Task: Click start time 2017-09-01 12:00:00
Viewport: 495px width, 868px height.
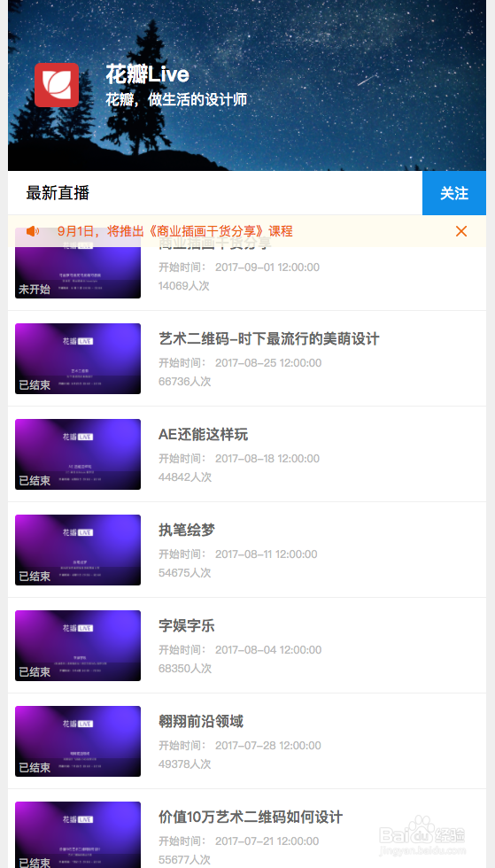Action: [x=267, y=267]
